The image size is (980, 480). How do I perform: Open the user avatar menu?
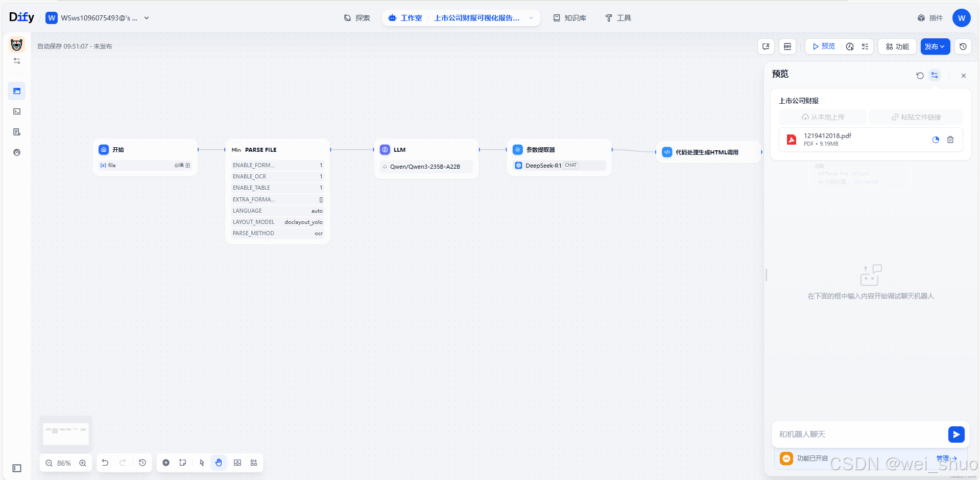pyautogui.click(x=962, y=18)
